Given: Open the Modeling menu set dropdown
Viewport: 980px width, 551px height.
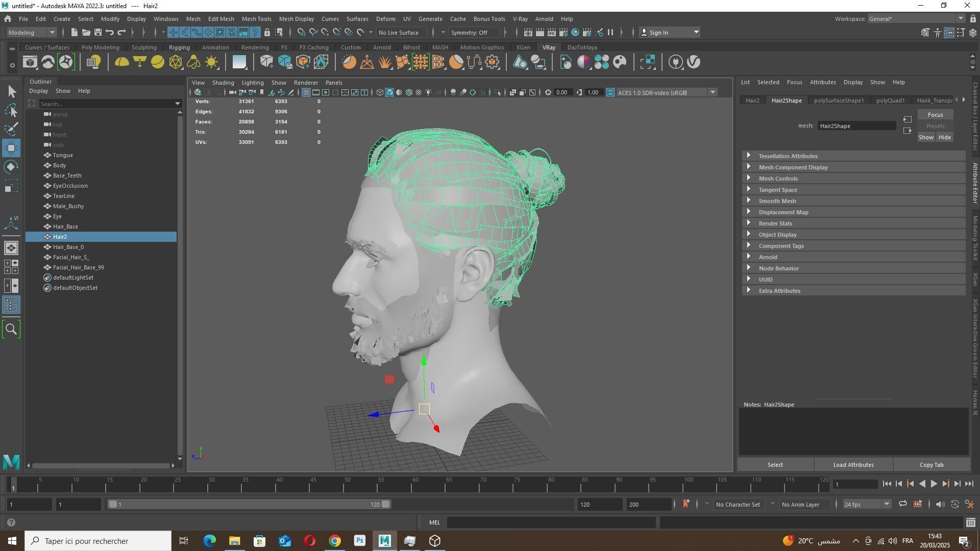Looking at the screenshot, I should click(x=32, y=32).
